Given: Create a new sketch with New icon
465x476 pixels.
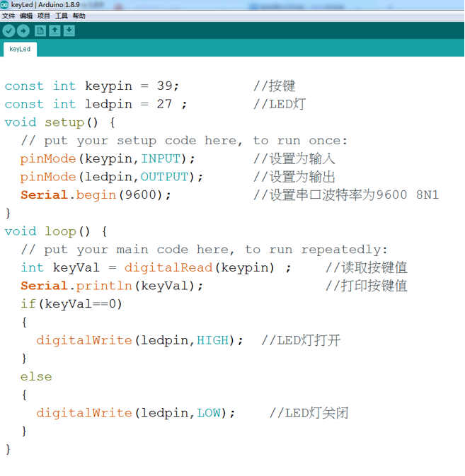Looking at the screenshot, I should coord(40,30).
